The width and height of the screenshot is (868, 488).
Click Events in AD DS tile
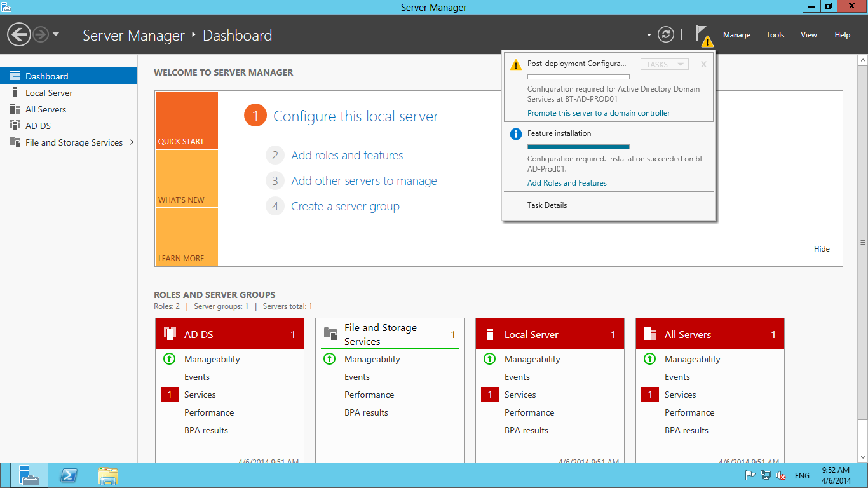[197, 377]
